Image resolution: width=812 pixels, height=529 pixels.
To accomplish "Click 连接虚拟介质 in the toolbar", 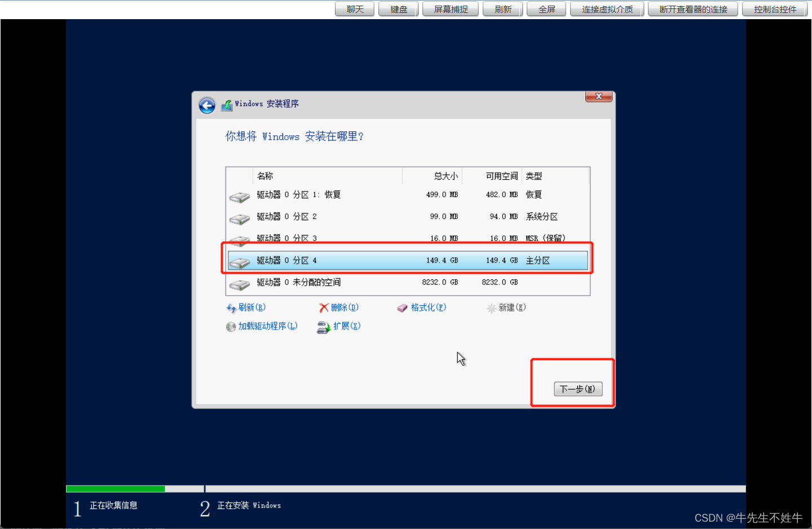I will click(607, 9).
